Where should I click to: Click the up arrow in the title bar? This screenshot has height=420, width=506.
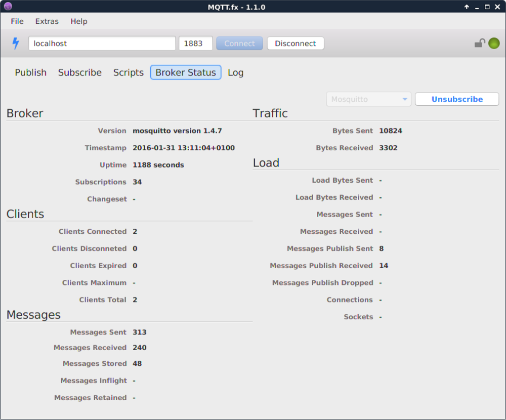coord(467,7)
